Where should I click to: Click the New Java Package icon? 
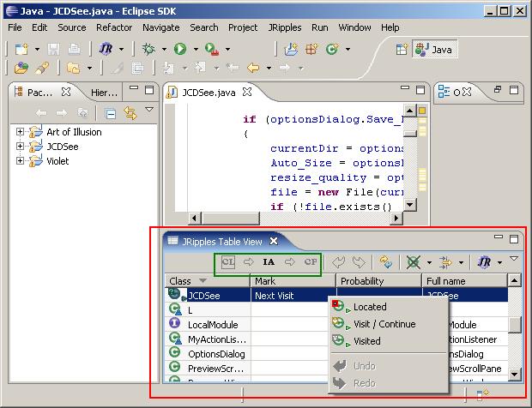[x=311, y=50]
